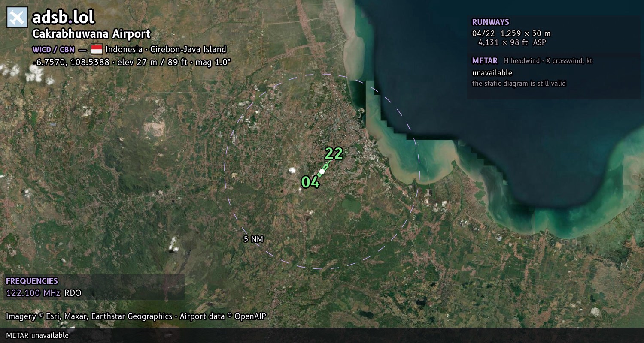Select the 04/22 1,259 × 30 m runway entry
The width and height of the screenshot is (644, 343).
(511, 33)
